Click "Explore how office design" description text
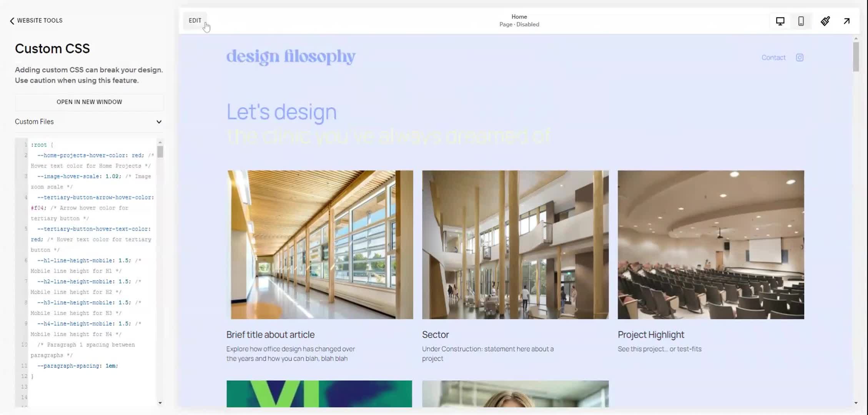868x415 pixels. 291,354
